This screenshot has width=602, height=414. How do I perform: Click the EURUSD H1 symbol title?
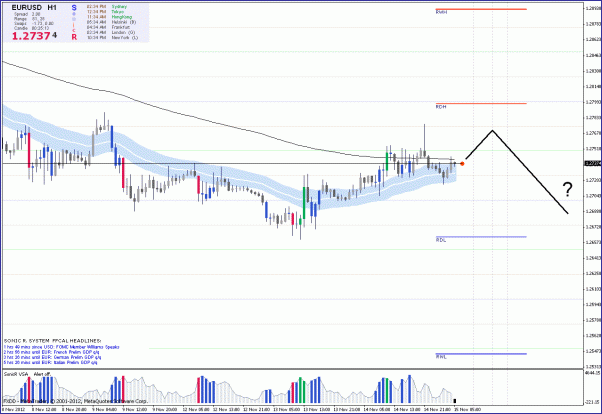[x=34, y=7]
